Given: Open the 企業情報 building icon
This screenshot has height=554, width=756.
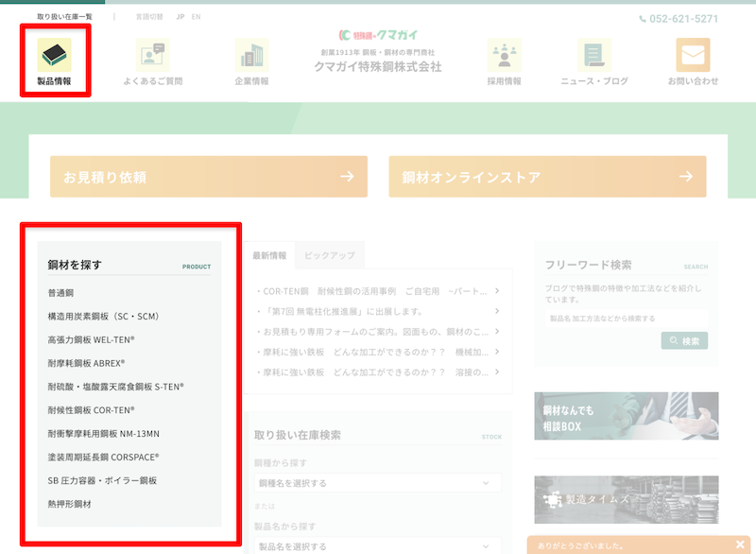Looking at the screenshot, I should point(251,55).
